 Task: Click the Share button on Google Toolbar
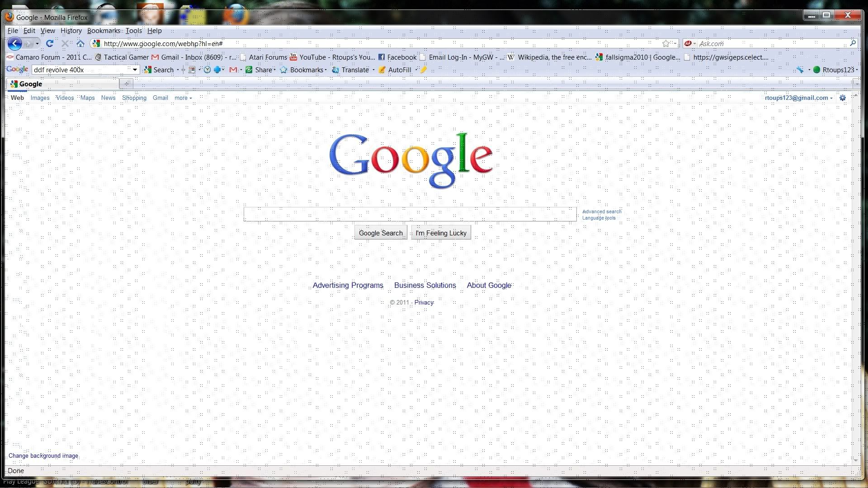[260, 70]
